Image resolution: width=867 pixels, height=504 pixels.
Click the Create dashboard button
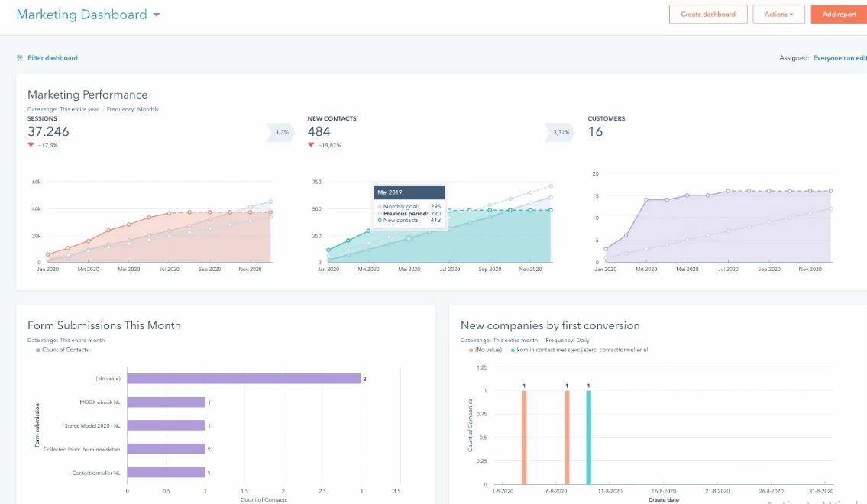click(x=708, y=15)
